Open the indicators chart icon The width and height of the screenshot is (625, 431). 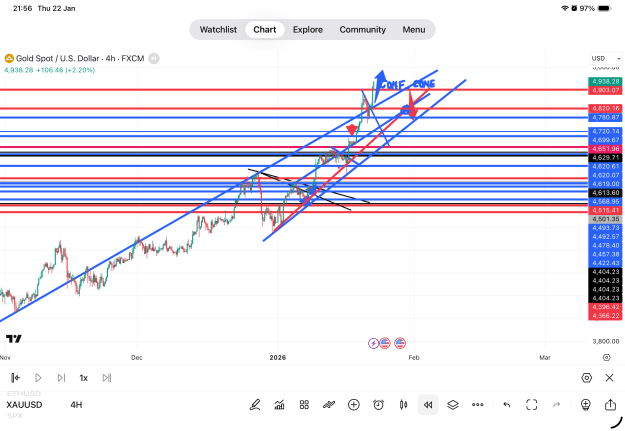(279, 405)
